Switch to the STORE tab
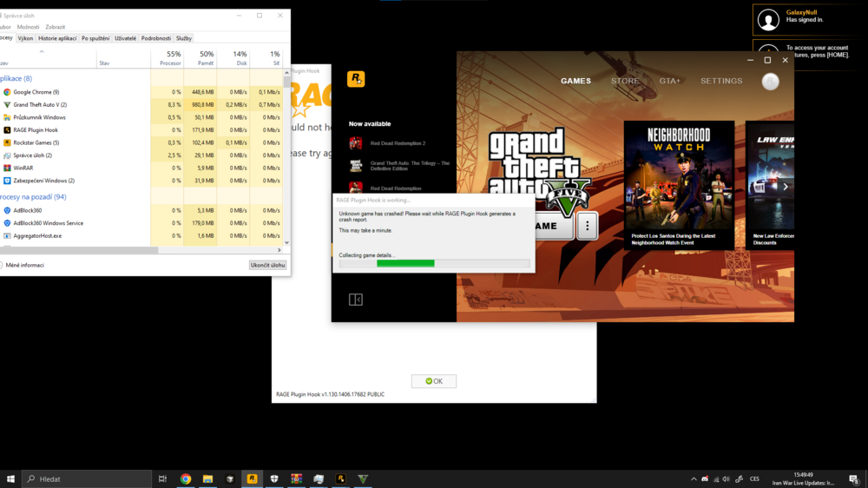This screenshot has height=488, width=868. pyautogui.click(x=624, y=82)
